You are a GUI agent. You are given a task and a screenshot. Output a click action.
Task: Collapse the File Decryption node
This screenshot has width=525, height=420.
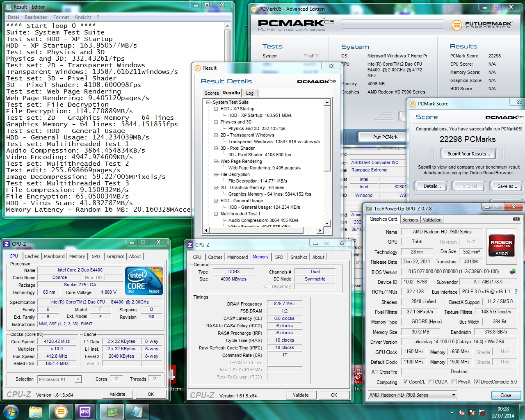[x=216, y=174]
